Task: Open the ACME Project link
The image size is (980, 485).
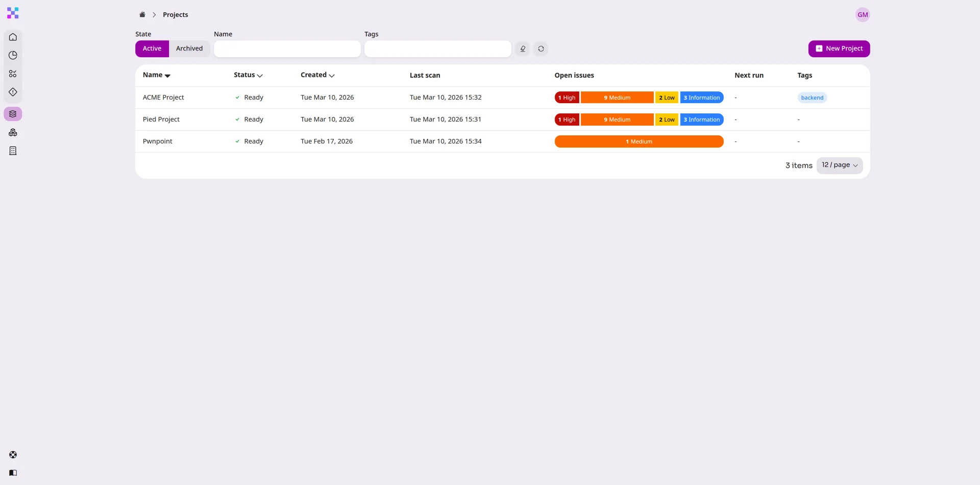Action: [163, 97]
